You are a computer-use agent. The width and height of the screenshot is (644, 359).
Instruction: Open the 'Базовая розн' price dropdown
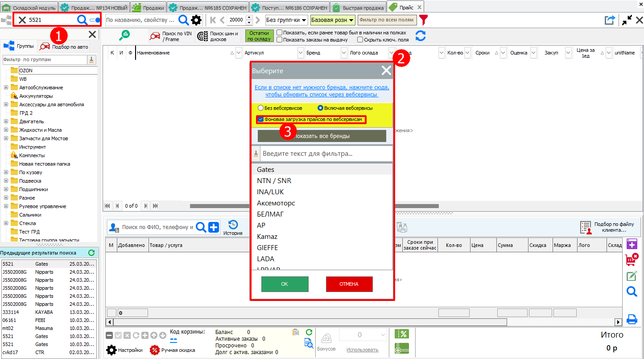coord(332,20)
